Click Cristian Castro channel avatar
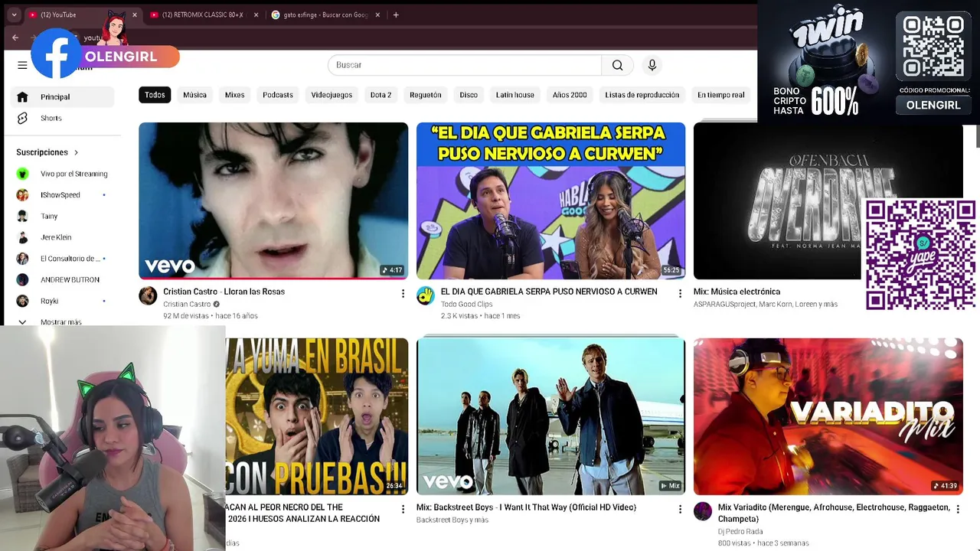The width and height of the screenshot is (980, 551). click(x=148, y=295)
